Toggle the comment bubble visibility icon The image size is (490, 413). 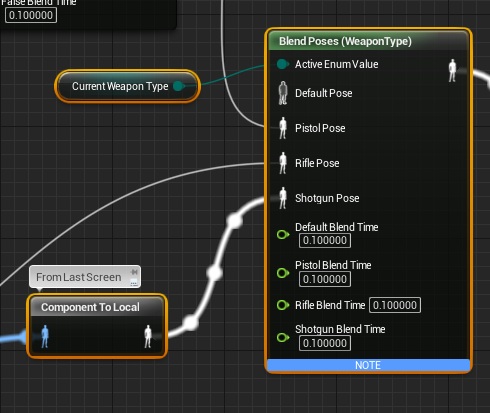click(134, 282)
